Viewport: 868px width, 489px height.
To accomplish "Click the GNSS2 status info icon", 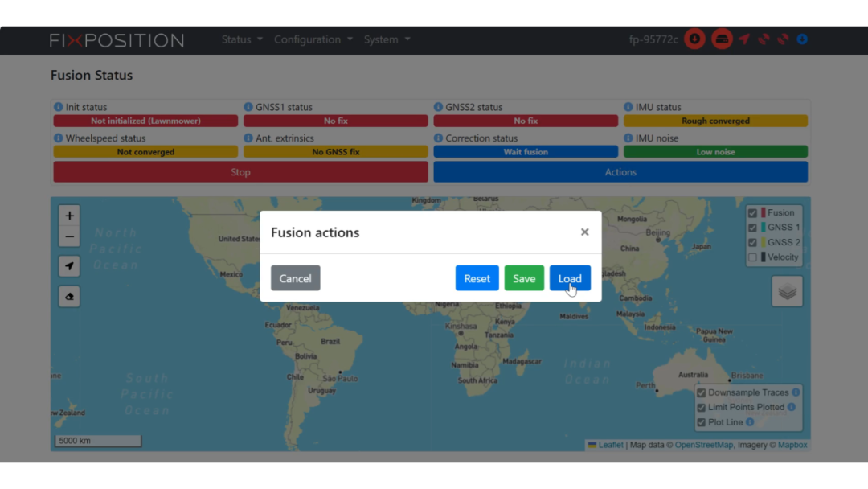I will (x=438, y=107).
